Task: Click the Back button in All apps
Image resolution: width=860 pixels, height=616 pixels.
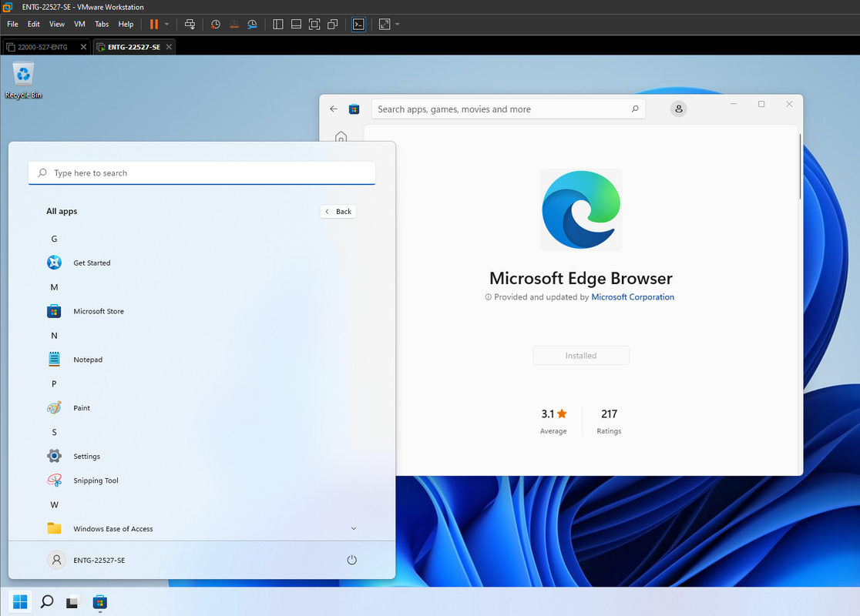Action: (x=338, y=212)
